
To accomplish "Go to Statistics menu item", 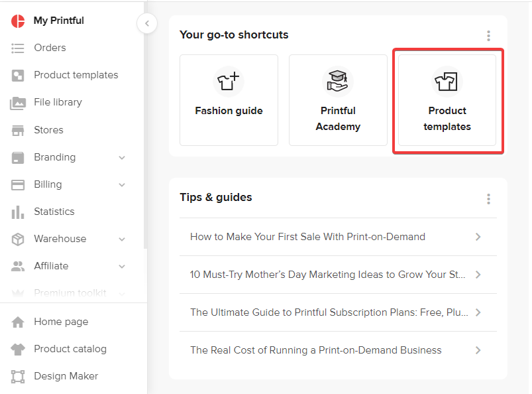I will click(54, 212).
